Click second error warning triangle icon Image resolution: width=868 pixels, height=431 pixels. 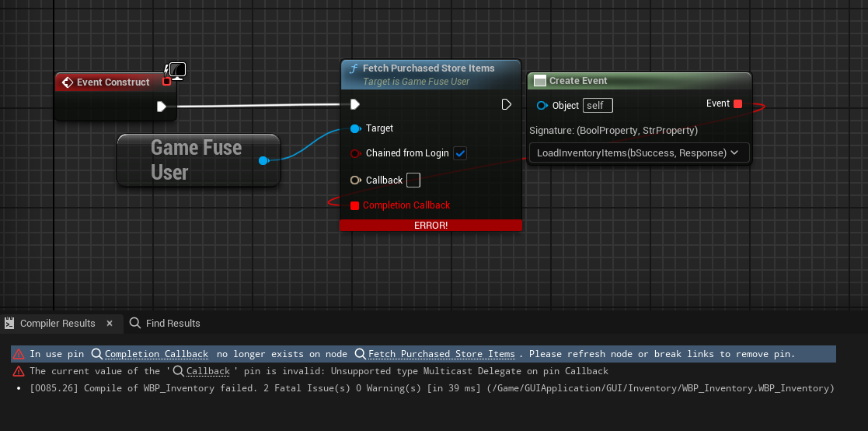pyautogui.click(x=19, y=371)
